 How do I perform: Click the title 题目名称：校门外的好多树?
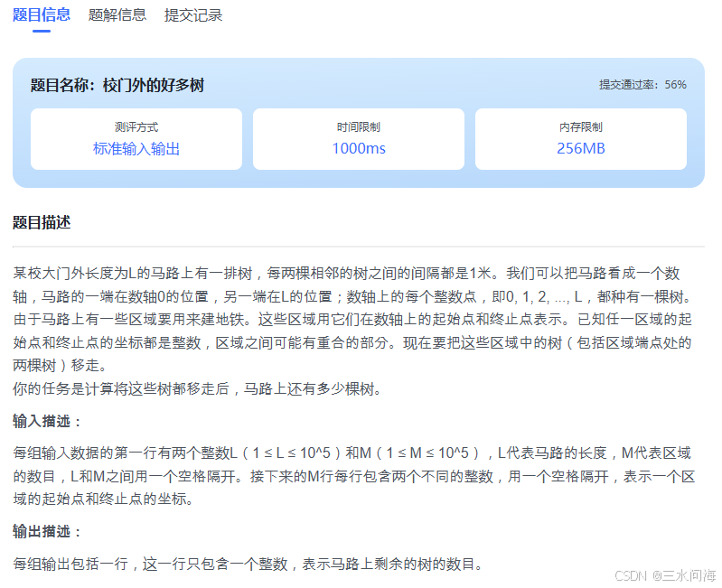[117, 85]
